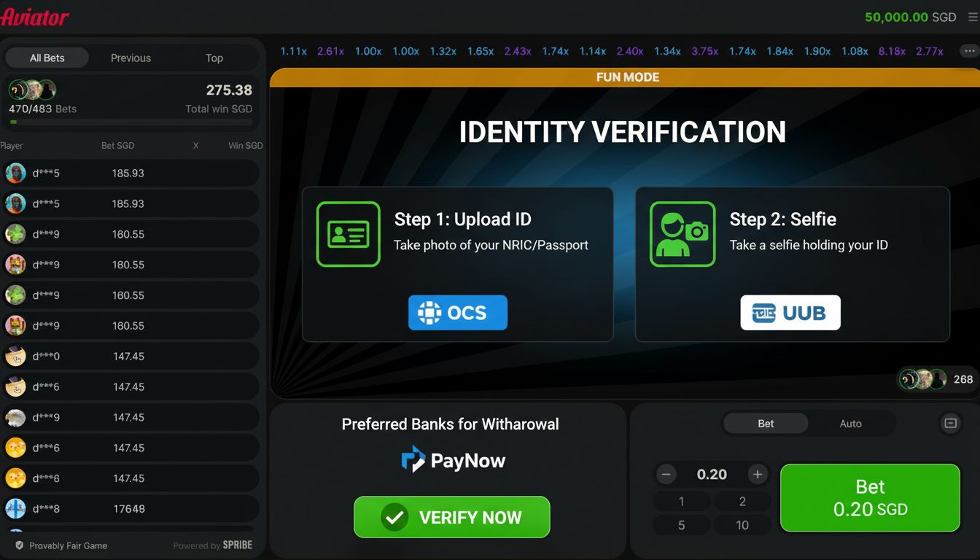This screenshot has height=560, width=980.
Task: Choose quick bet amount 1
Action: pyautogui.click(x=681, y=502)
